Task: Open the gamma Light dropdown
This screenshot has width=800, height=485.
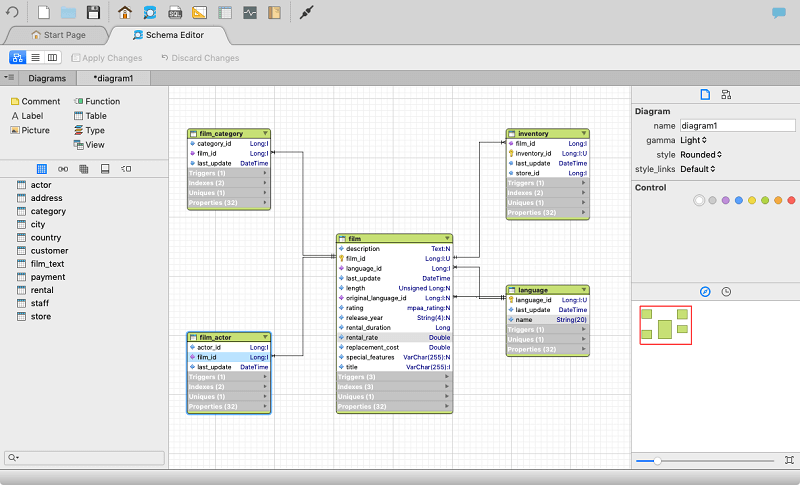Action: point(693,140)
